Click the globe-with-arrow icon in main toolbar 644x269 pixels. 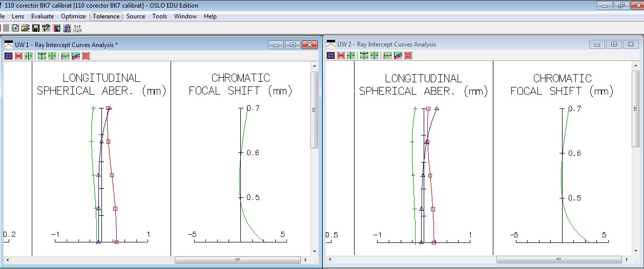[67, 28]
